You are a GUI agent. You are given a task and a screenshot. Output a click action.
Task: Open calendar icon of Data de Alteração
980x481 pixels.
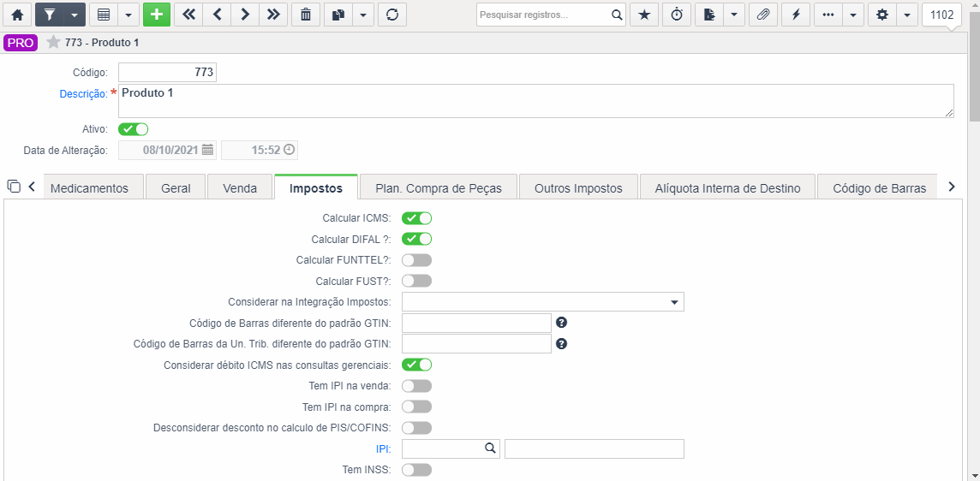(x=207, y=150)
